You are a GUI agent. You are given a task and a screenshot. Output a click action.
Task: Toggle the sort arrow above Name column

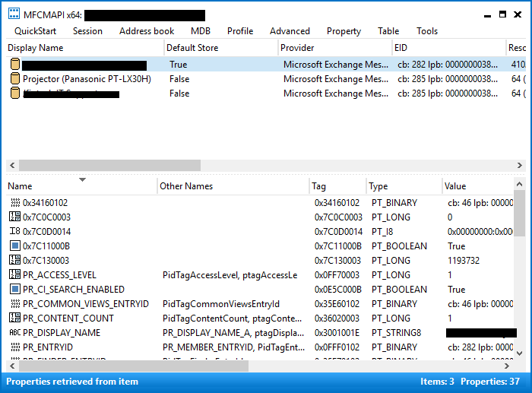pyautogui.click(x=82, y=179)
